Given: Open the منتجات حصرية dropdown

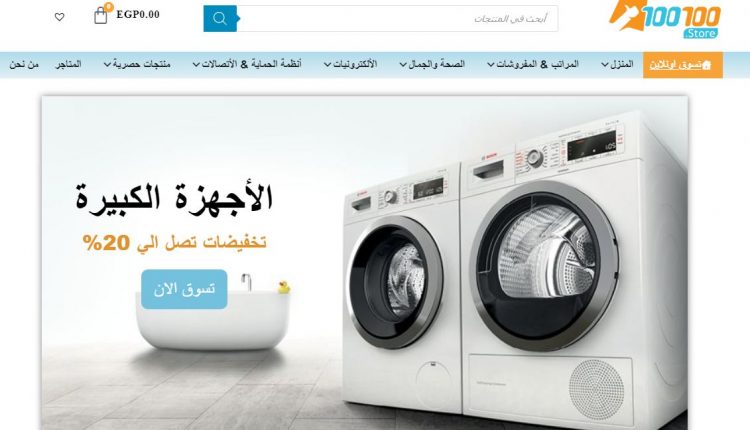Looking at the screenshot, I should click(137, 64).
